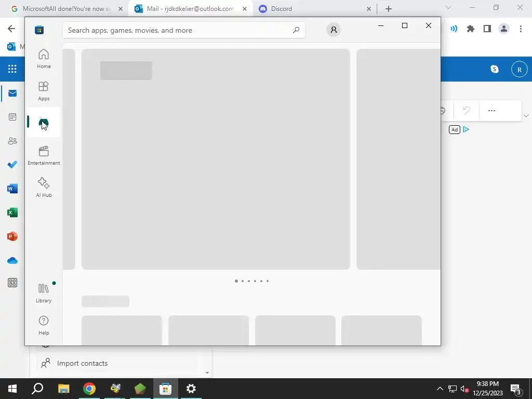Viewport: 532px width, 399px height.
Task: Open more options ellipsis in Outlook toolbar
Action: pyautogui.click(x=491, y=111)
